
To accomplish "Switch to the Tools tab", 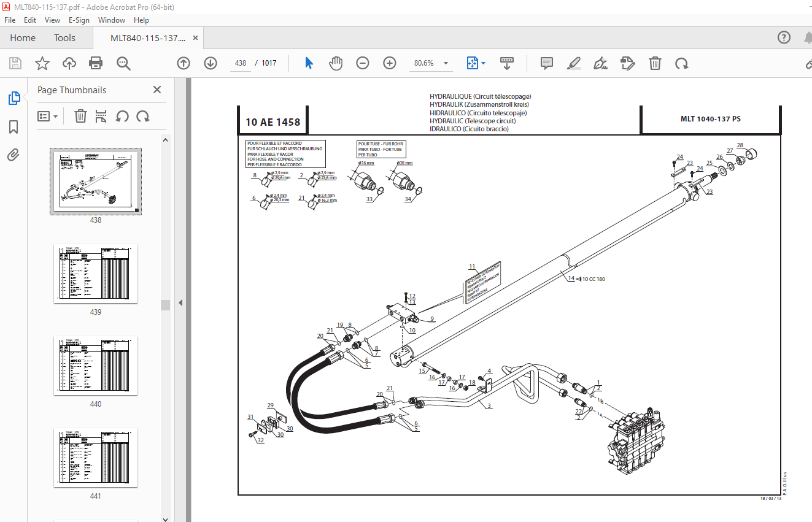I will point(64,38).
